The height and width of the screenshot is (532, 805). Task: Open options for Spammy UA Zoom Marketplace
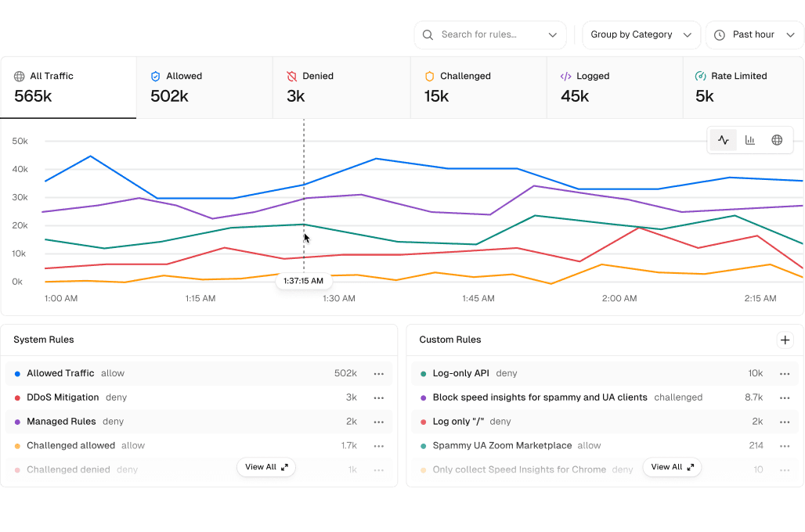785,446
